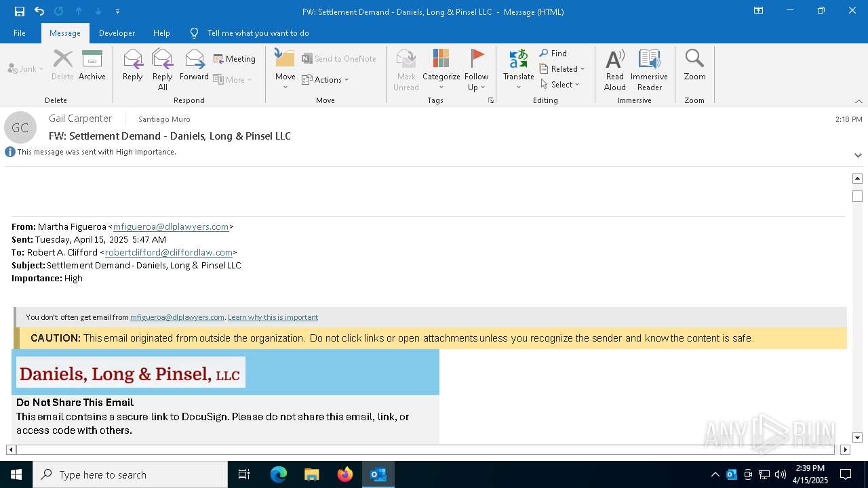868x488 pixels.
Task: Click the Delete message icon
Action: (x=62, y=65)
